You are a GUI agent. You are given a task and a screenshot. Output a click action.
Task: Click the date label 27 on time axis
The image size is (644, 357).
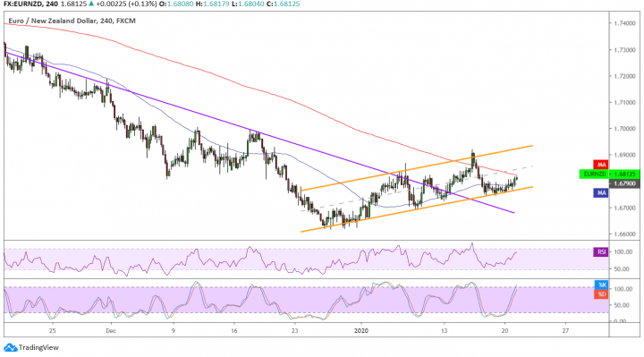[565, 331]
